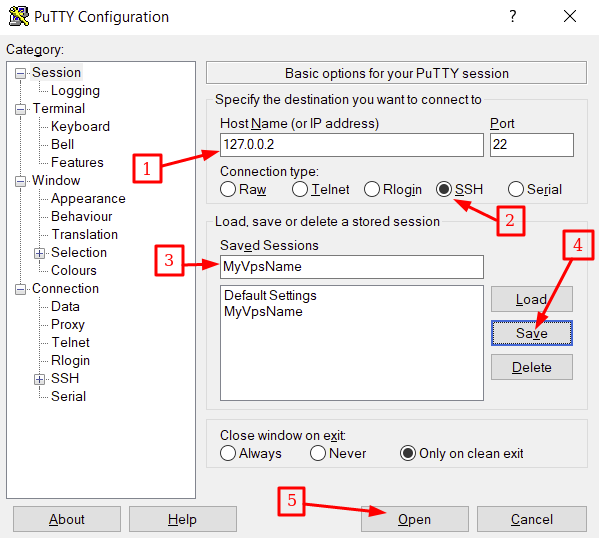Image resolution: width=599 pixels, height=538 pixels.
Task: Click the question mark help icon
Action: click(513, 16)
